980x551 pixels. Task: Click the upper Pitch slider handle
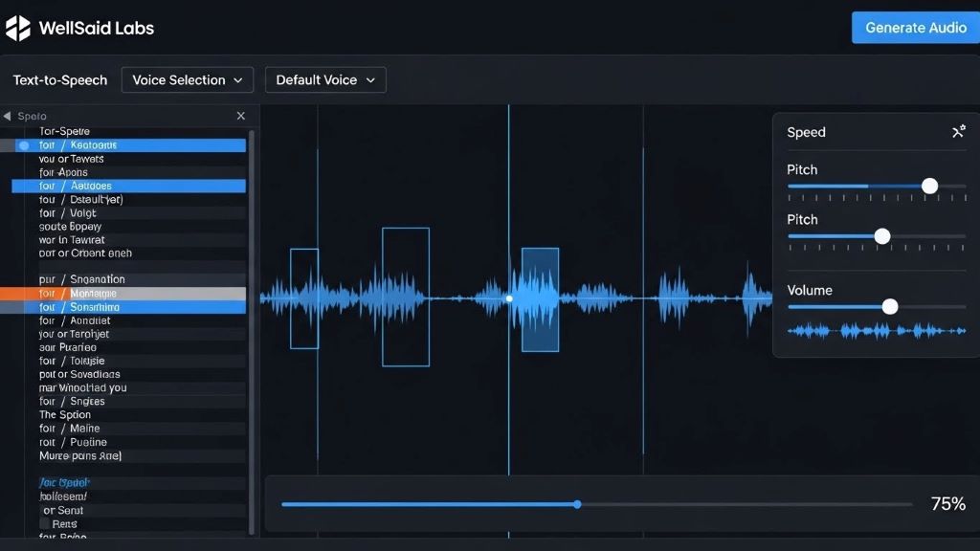click(928, 186)
